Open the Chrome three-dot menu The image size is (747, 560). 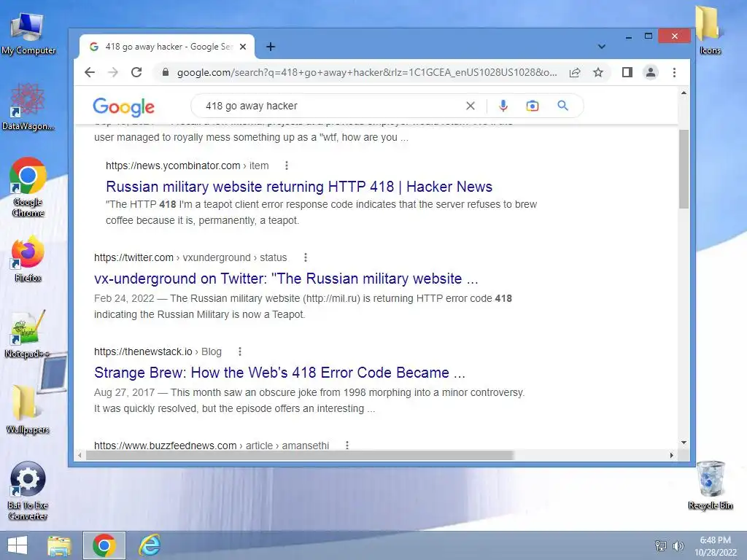point(674,72)
